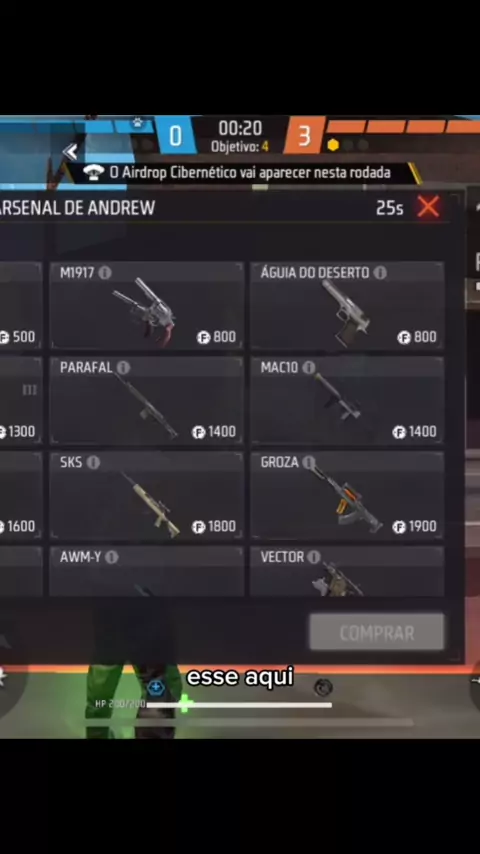Collapse panel with double-chevron back arrow
This screenshot has height=854, width=480.
[x=70, y=151]
